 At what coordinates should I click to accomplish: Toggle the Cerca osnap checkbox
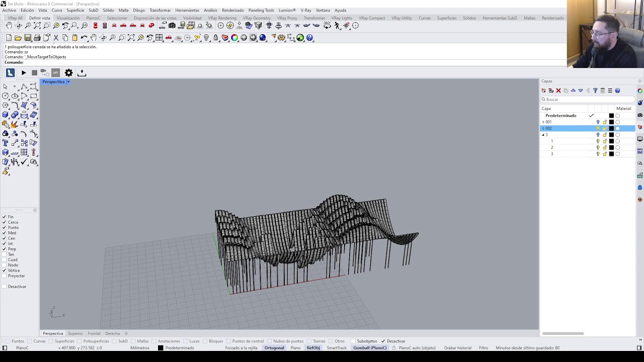[x=4, y=222]
